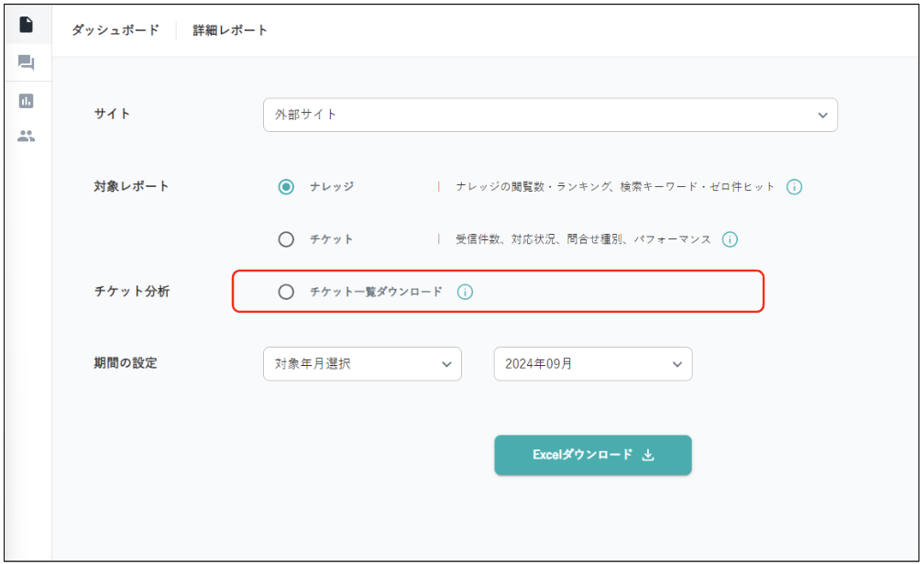This screenshot has width=924, height=564.
Task: Open the users group sidebar icon
Action: click(x=26, y=136)
